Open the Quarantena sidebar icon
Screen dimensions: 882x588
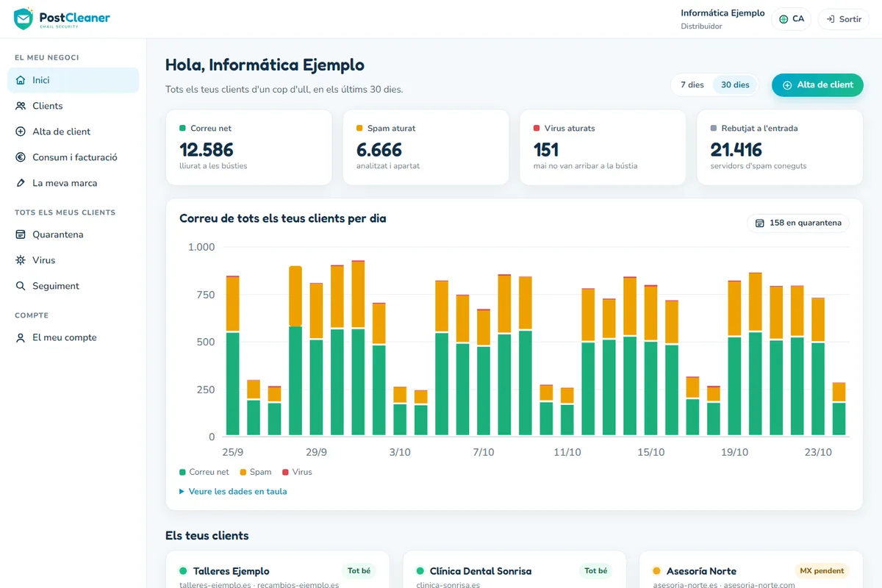click(x=21, y=234)
